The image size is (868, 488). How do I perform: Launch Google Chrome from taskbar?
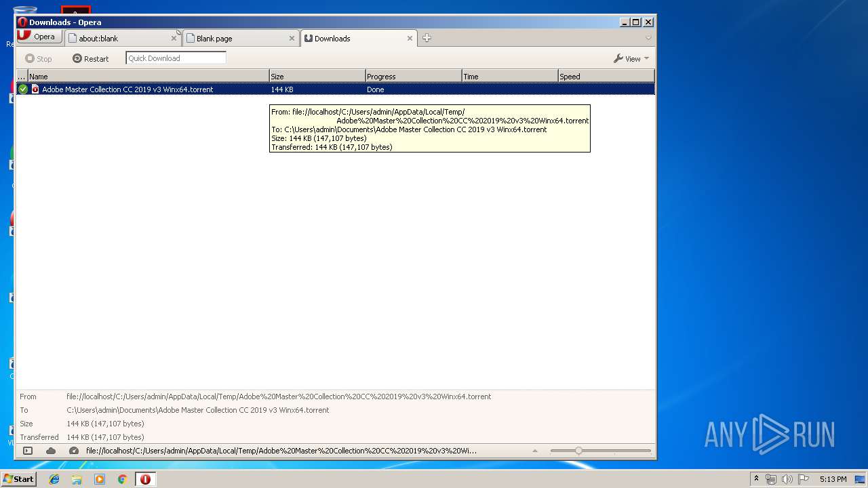pos(122,479)
